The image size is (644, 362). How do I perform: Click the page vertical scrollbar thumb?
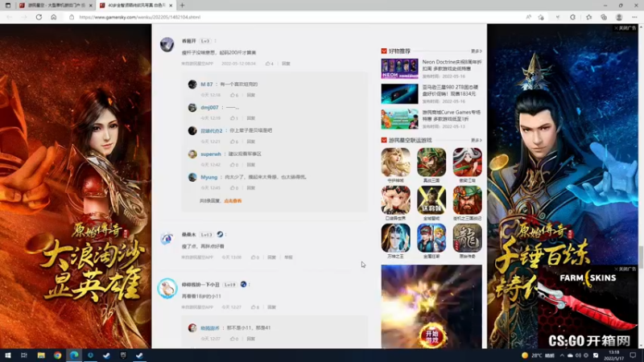click(x=641, y=257)
